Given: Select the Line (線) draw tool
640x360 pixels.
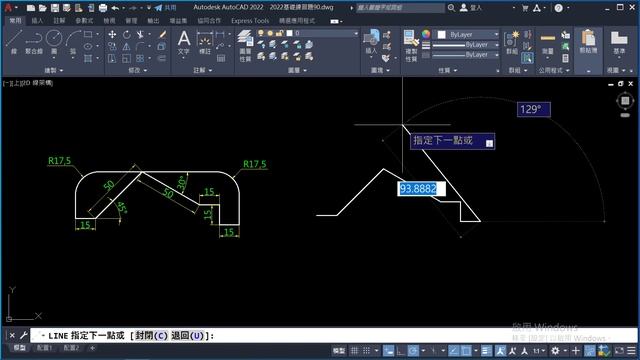Looking at the screenshot, I should click(x=13, y=41).
